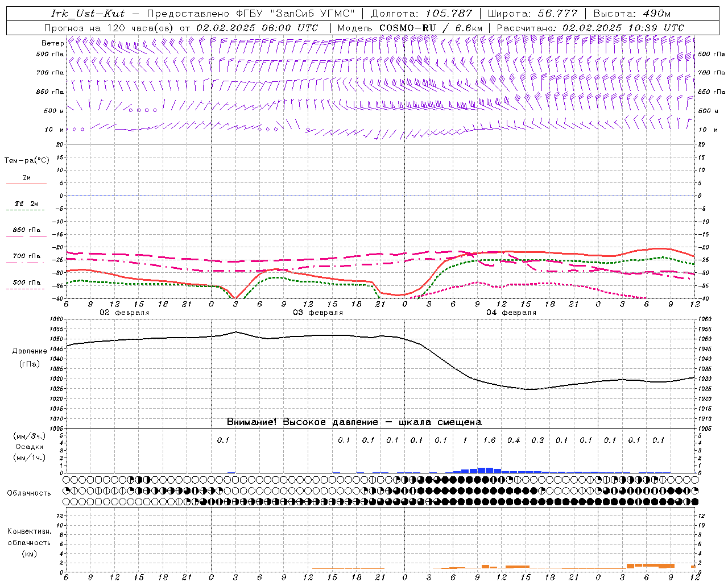Click the 700 гПа temperature legend entry

[26, 256]
